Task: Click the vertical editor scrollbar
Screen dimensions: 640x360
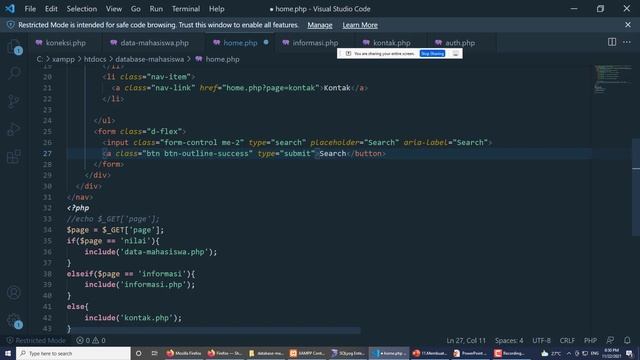Action: (636, 187)
